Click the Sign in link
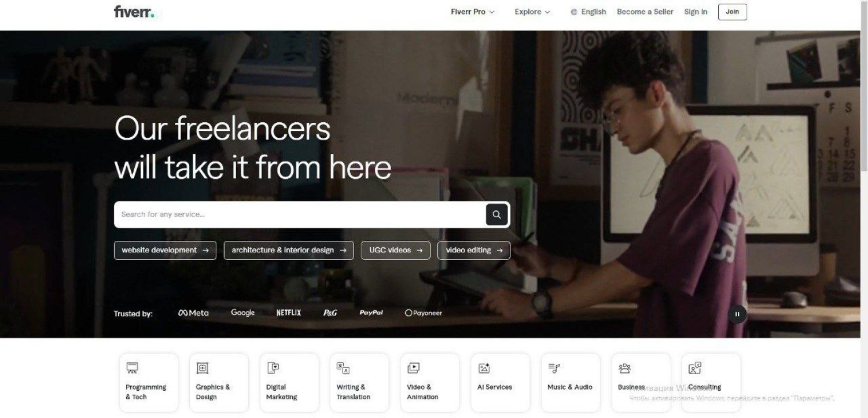Image resolution: width=868 pixels, height=418 pixels. click(696, 12)
